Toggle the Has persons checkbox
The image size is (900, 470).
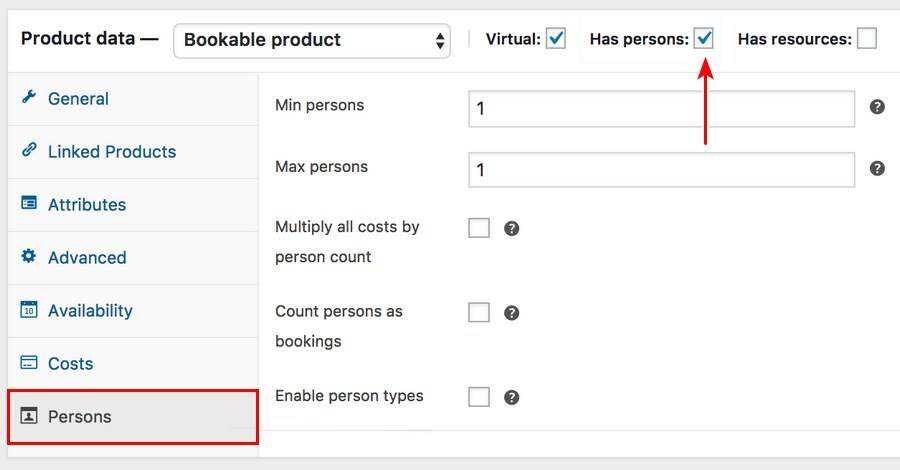(704, 39)
